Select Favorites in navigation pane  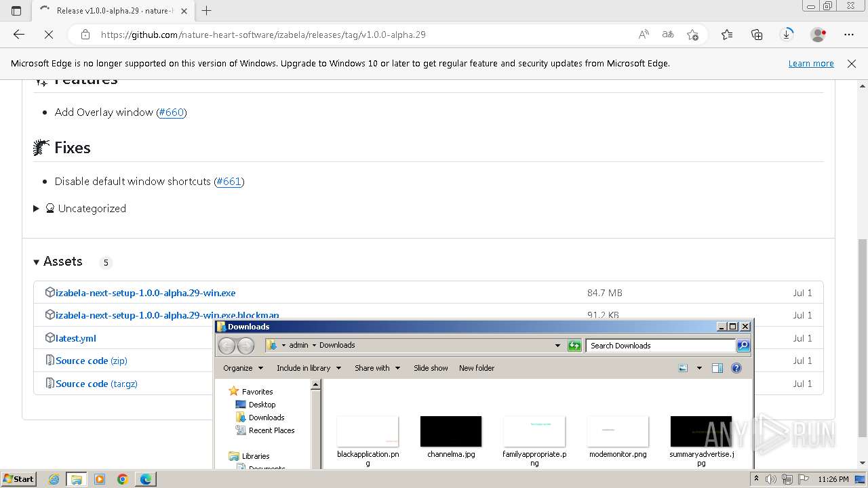[257, 392]
